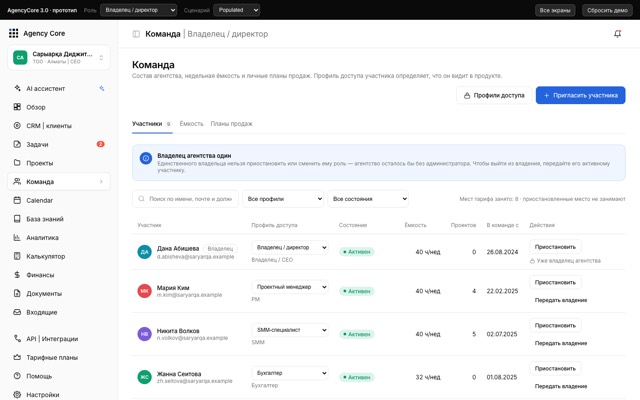
Task: Go to Задачи in the sidebar
Action: pyautogui.click(x=59, y=144)
